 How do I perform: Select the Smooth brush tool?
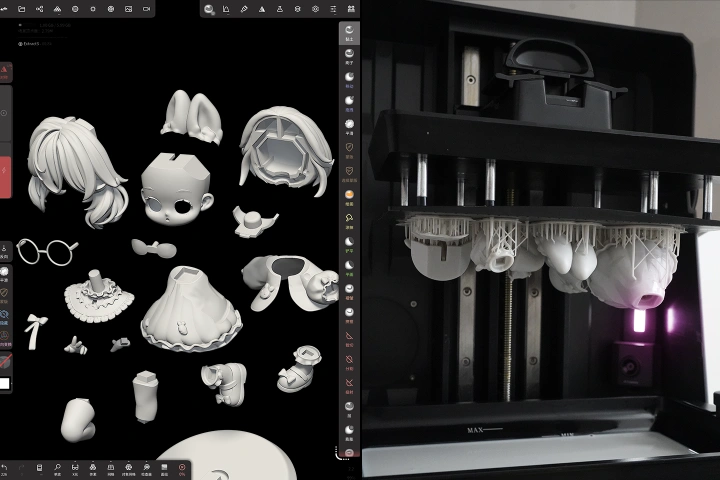pos(349,127)
